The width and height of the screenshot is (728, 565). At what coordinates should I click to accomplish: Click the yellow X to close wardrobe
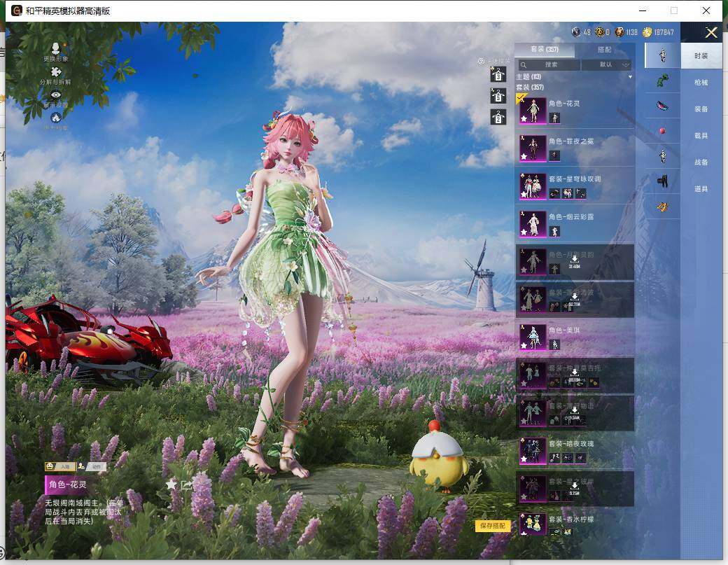click(x=711, y=33)
